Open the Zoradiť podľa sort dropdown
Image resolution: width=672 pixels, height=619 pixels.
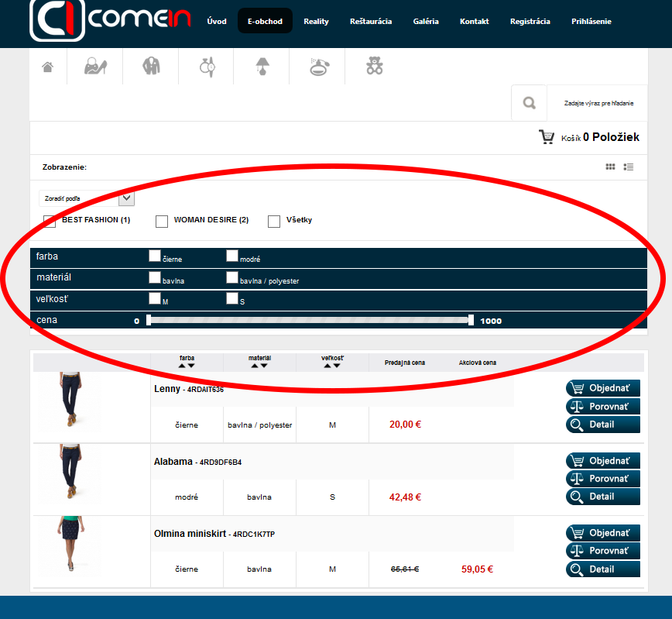click(x=87, y=198)
